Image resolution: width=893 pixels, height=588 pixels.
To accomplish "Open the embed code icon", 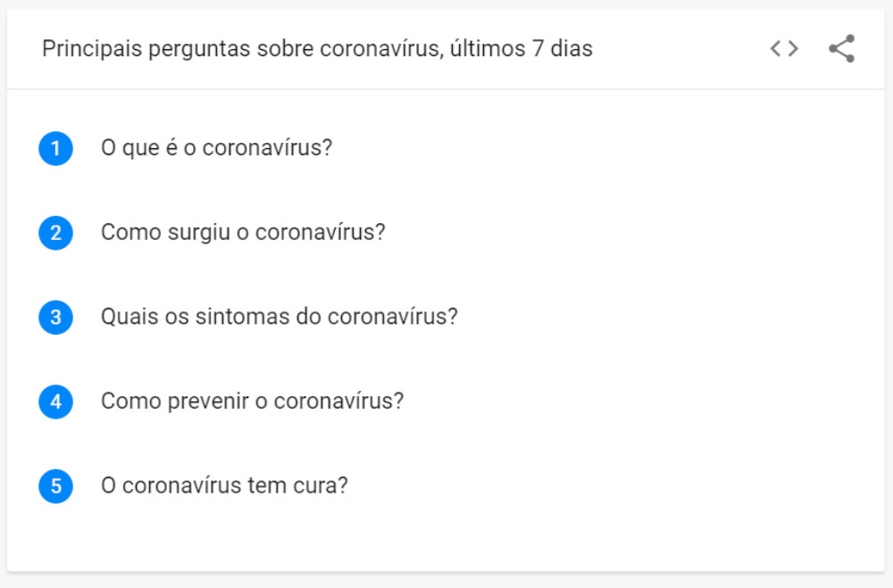I will click(784, 48).
